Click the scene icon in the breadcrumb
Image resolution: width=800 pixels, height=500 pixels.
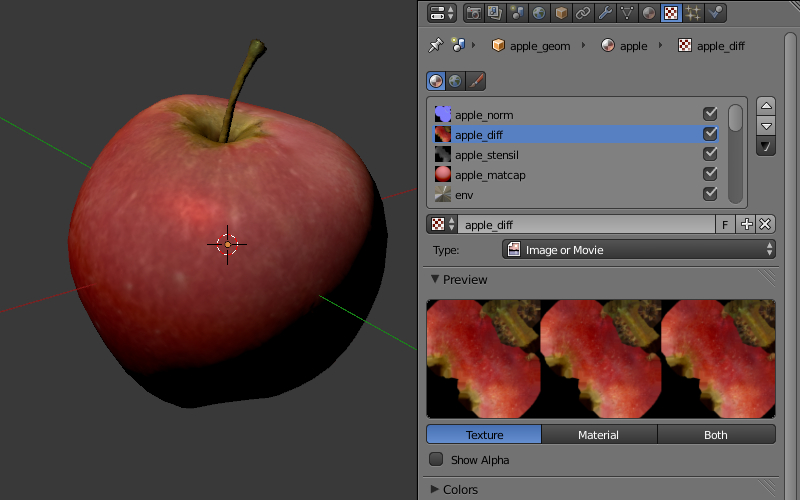pyautogui.click(x=458, y=45)
